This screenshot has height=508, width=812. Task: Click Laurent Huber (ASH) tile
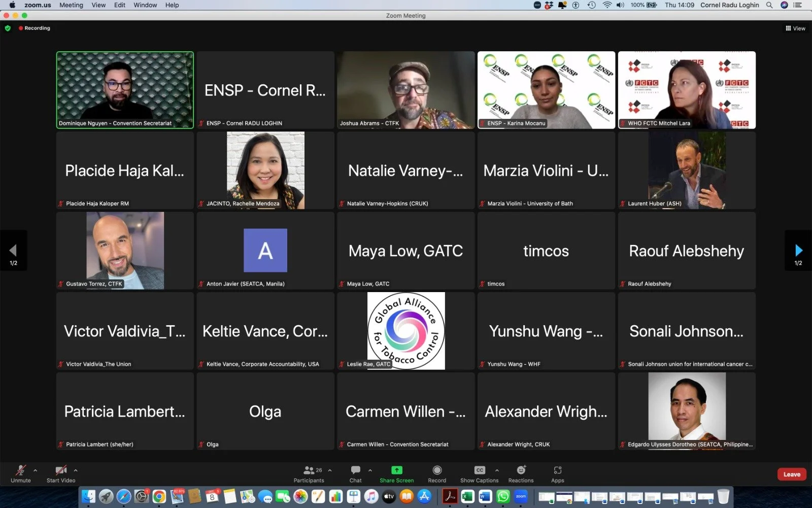tap(687, 170)
